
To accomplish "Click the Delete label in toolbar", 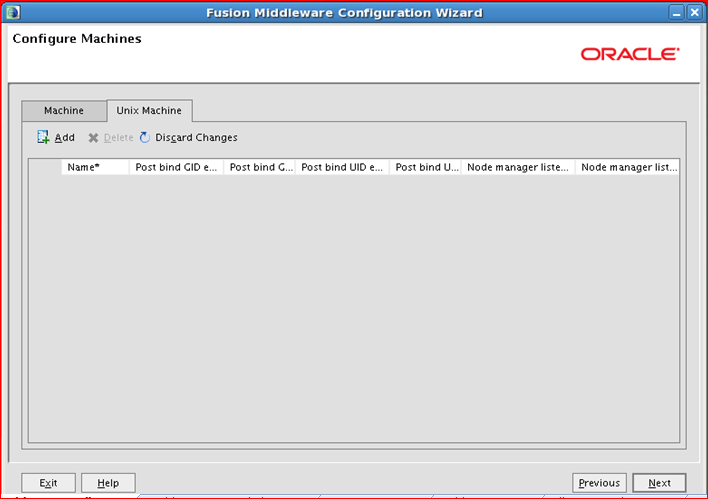I will [x=118, y=138].
